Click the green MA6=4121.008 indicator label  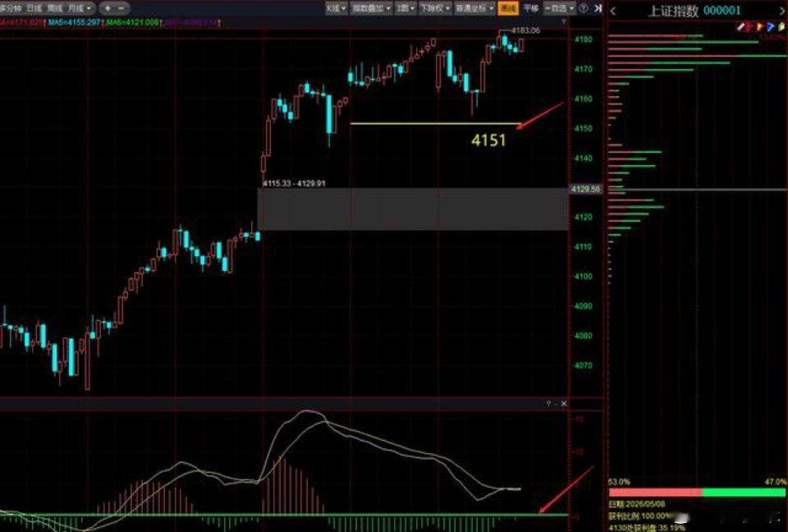coord(133,23)
